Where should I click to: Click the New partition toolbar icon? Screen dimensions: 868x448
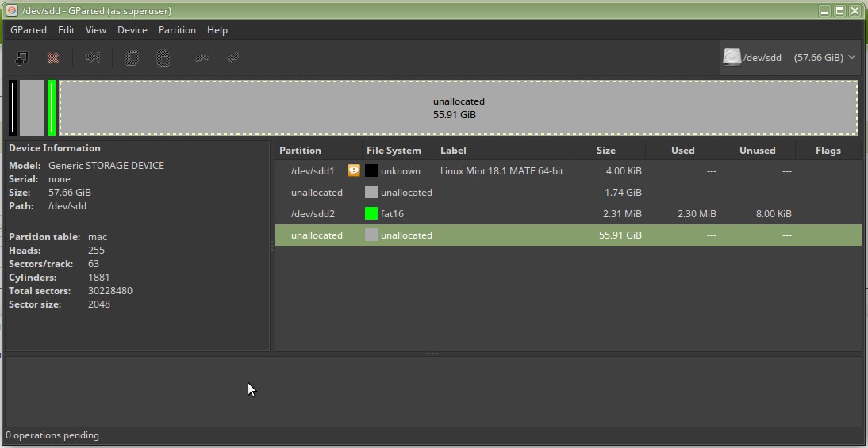22,58
